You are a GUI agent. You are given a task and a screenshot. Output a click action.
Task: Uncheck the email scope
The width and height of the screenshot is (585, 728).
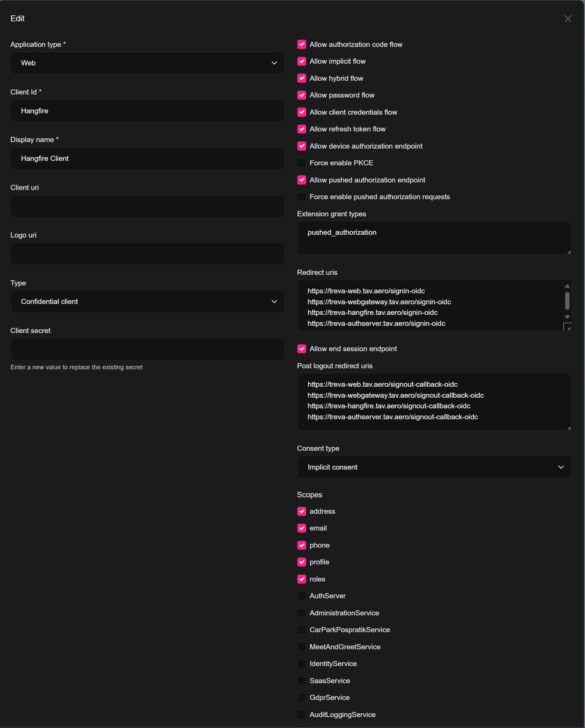pos(302,528)
